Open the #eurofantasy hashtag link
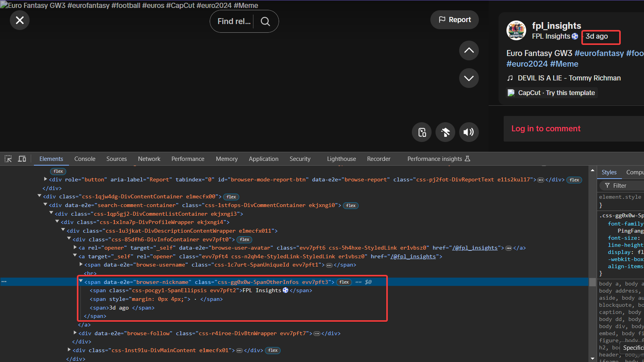 pos(599,53)
